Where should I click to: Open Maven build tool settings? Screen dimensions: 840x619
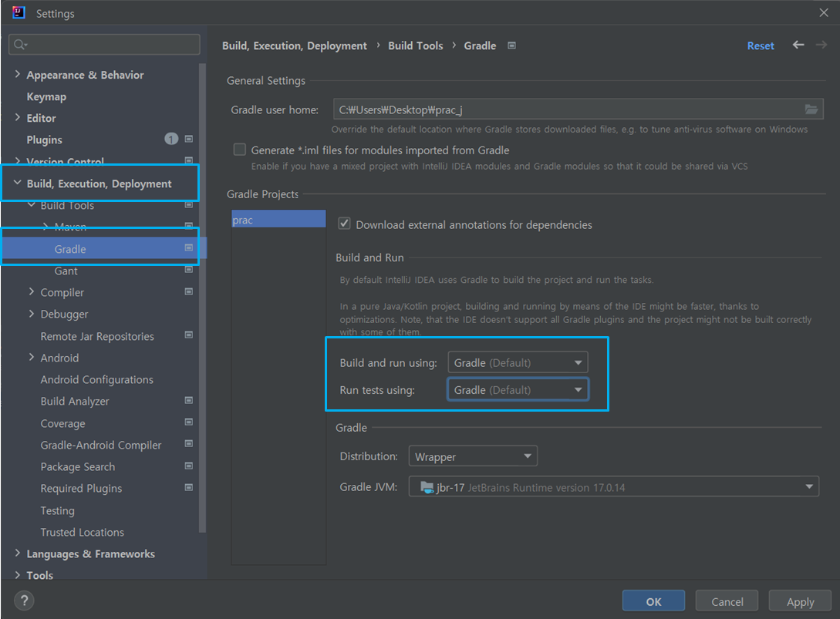pos(70,227)
